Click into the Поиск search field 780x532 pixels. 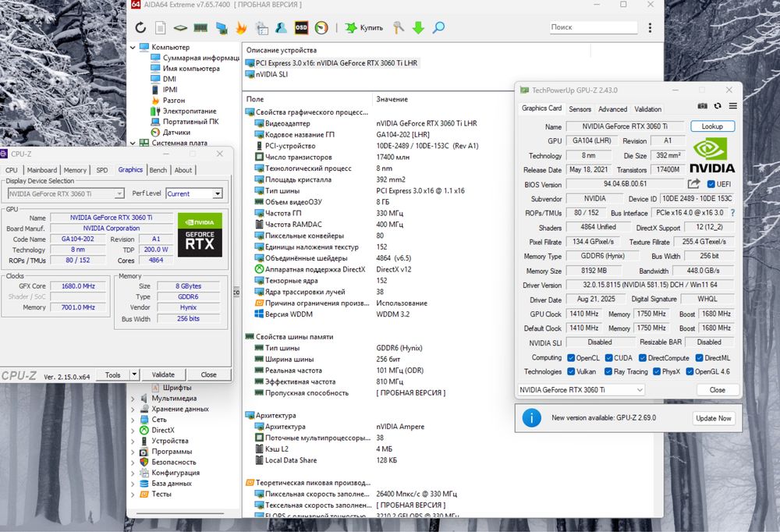[x=593, y=27]
